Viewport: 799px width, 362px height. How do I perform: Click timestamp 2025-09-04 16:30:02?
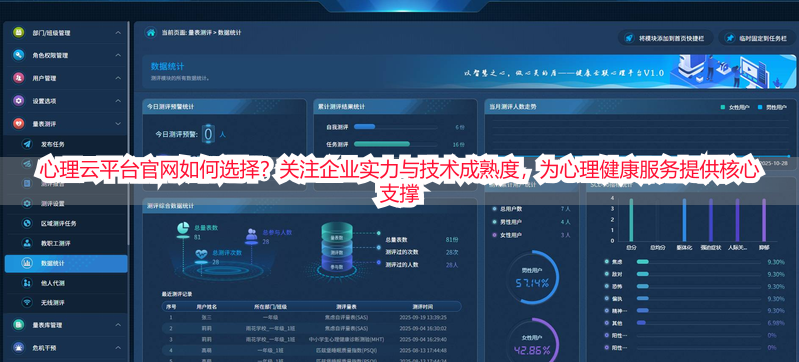click(x=423, y=328)
